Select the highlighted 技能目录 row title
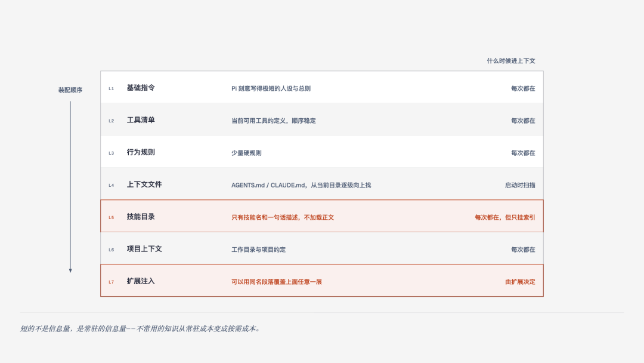Image resolution: width=644 pixels, height=363 pixels. click(141, 217)
